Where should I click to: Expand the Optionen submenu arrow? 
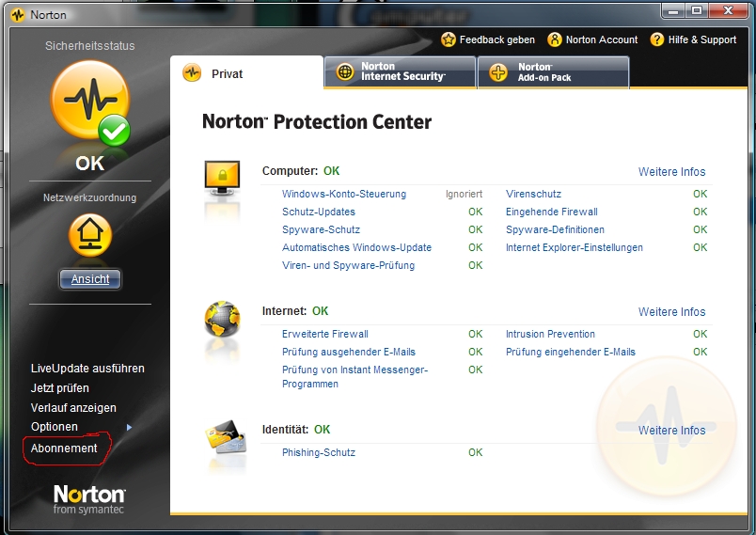point(129,427)
